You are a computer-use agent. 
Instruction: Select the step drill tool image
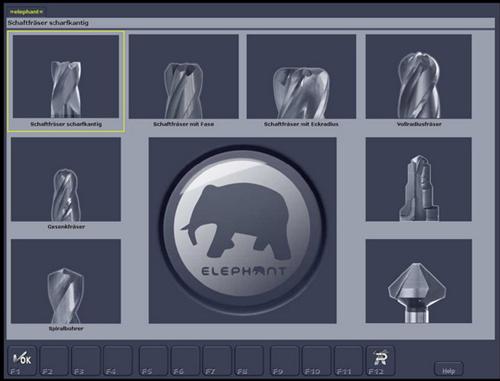419,179
